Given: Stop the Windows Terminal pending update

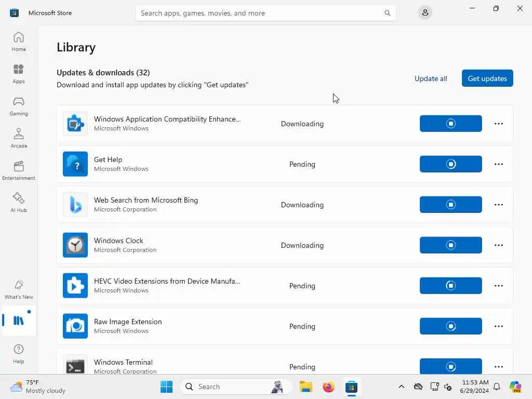Looking at the screenshot, I should point(450,366).
